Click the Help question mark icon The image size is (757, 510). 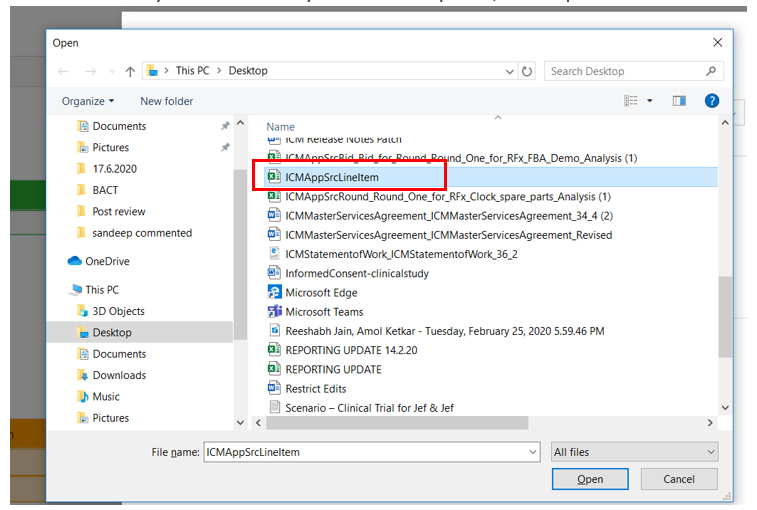pyautogui.click(x=711, y=101)
